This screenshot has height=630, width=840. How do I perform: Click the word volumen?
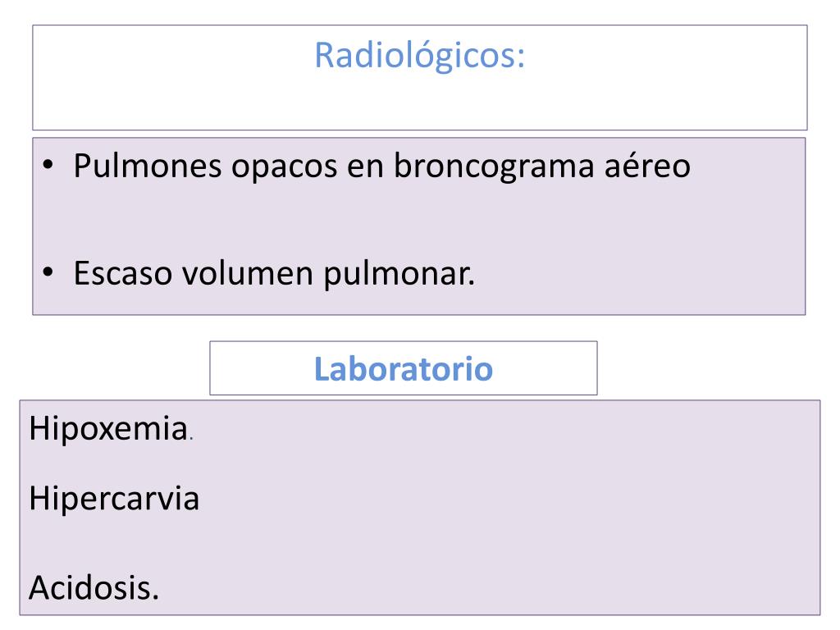248,274
